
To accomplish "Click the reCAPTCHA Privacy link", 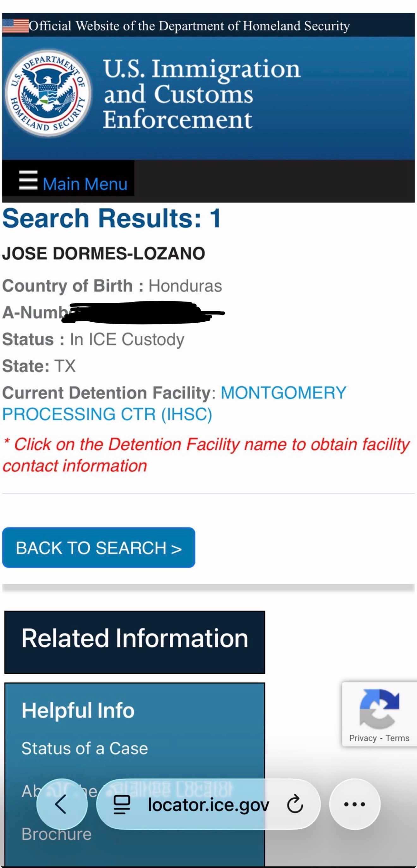I will pyautogui.click(x=362, y=738).
